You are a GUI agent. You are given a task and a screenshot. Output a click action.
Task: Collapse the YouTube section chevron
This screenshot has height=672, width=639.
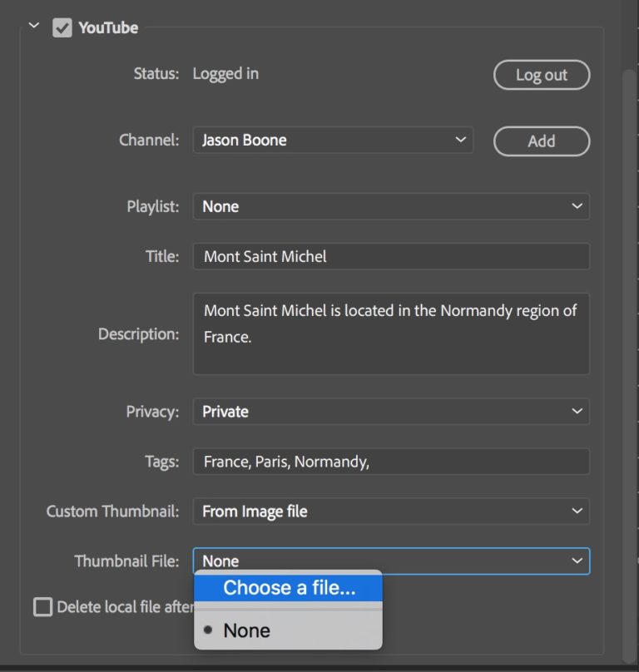tap(33, 27)
